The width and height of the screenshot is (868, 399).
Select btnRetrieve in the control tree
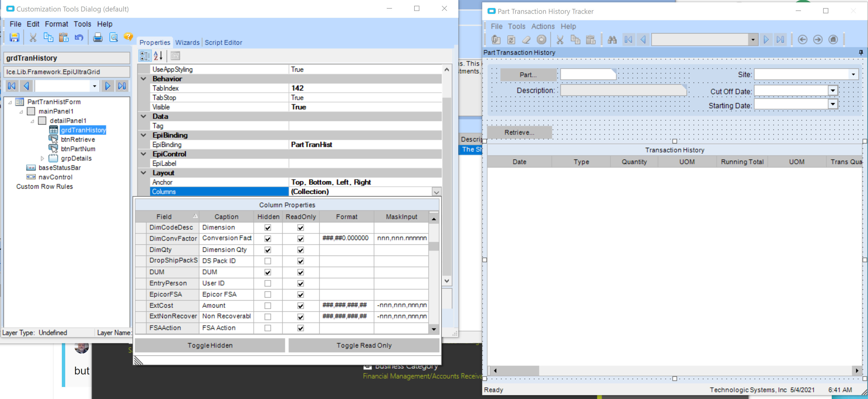pyautogui.click(x=78, y=139)
